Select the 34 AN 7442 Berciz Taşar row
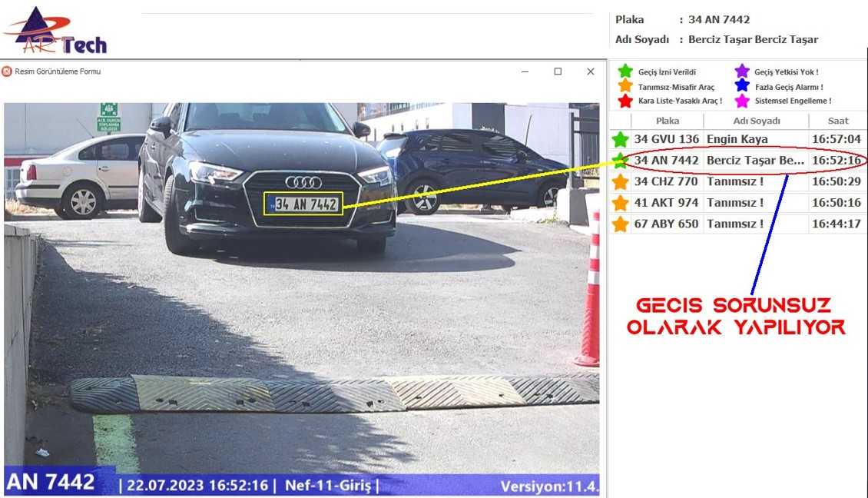 tap(738, 160)
